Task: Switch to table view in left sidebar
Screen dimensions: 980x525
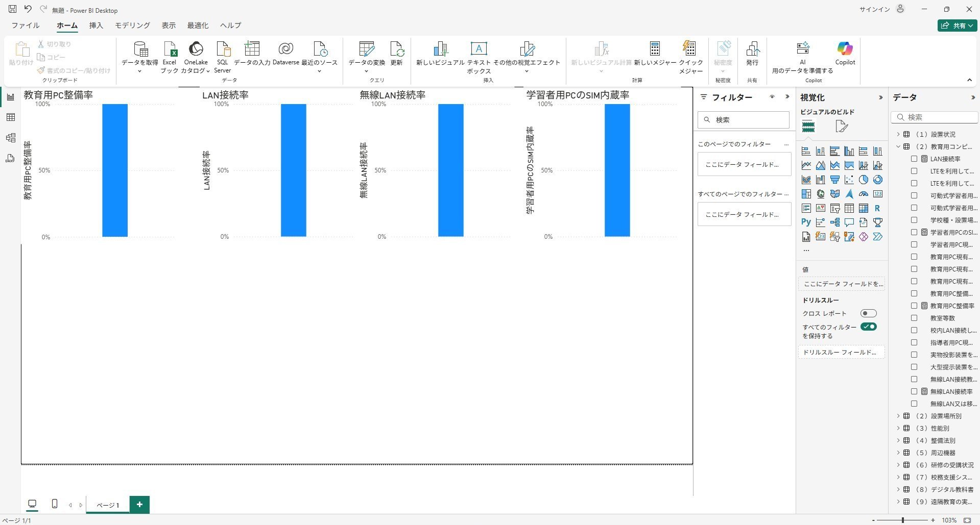Action: pos(10,117)
